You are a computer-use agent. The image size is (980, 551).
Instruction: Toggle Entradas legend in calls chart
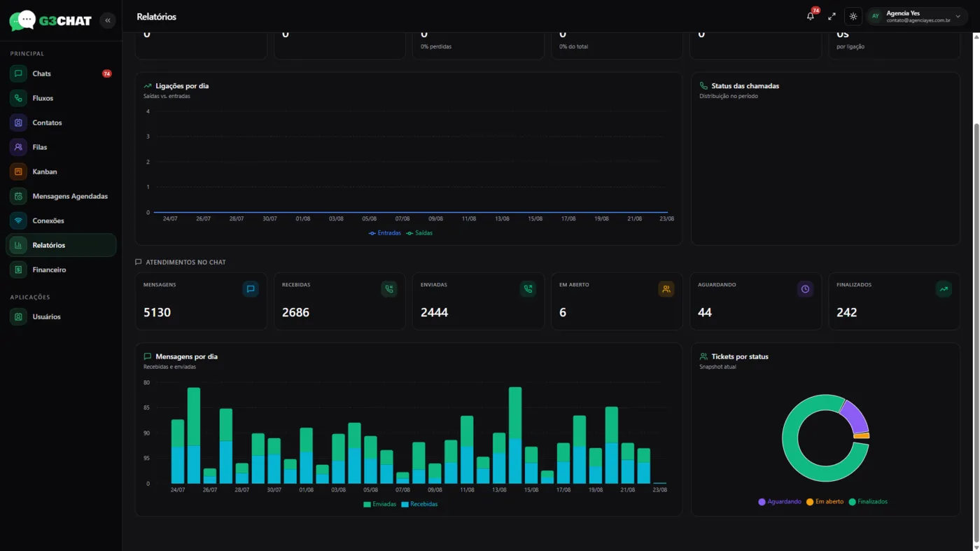coord(385,233)
